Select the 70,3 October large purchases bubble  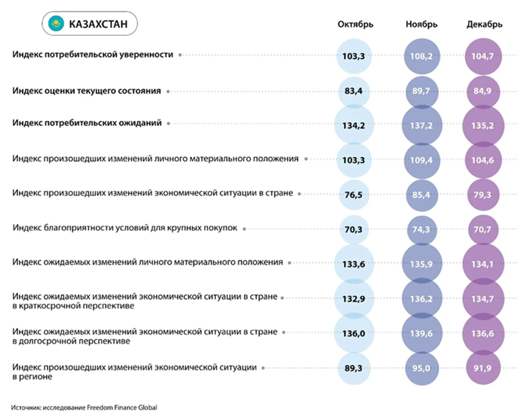click(354, 230)
